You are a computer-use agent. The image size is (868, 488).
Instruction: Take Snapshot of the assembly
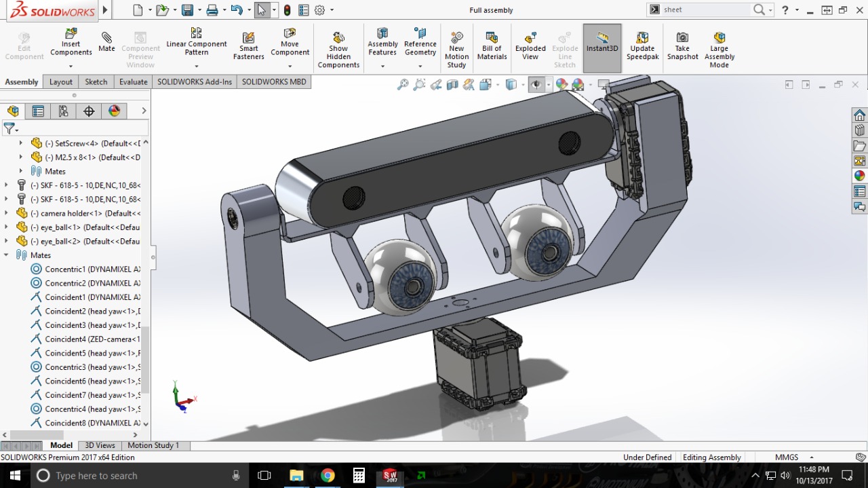682,45
